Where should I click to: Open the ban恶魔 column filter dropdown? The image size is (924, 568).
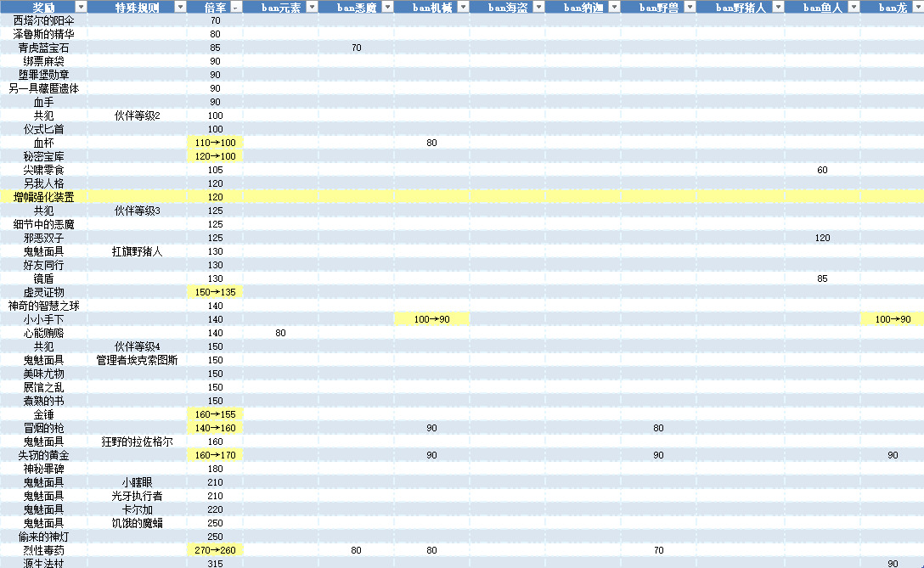[x=388, y=7]
